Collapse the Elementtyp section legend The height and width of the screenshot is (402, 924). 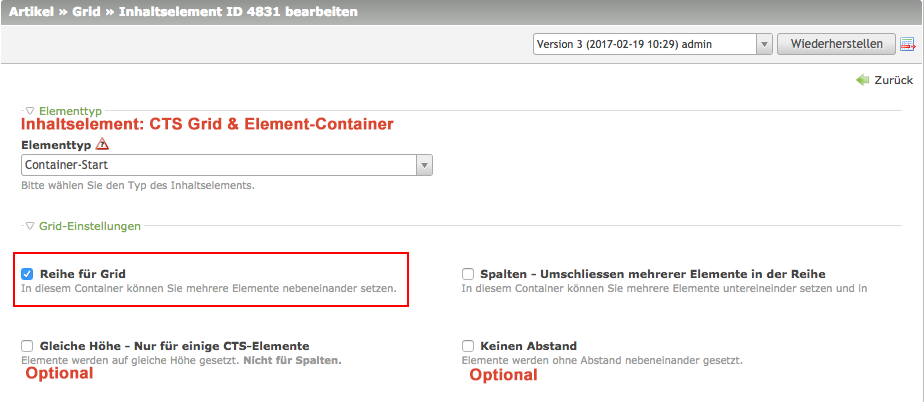pos(69,111)
